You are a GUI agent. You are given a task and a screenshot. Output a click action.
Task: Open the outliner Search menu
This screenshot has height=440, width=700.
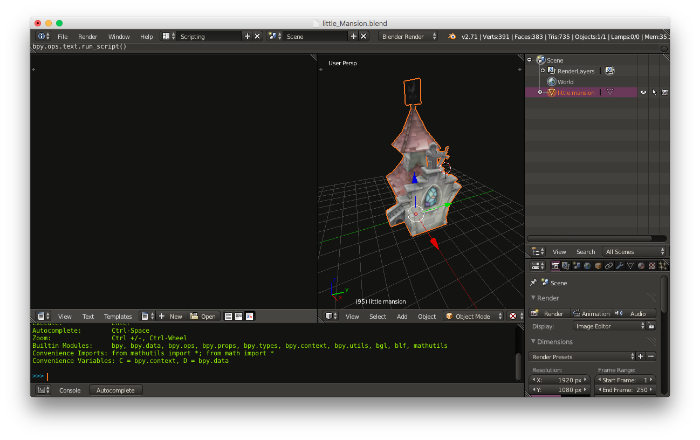[585, 252]
